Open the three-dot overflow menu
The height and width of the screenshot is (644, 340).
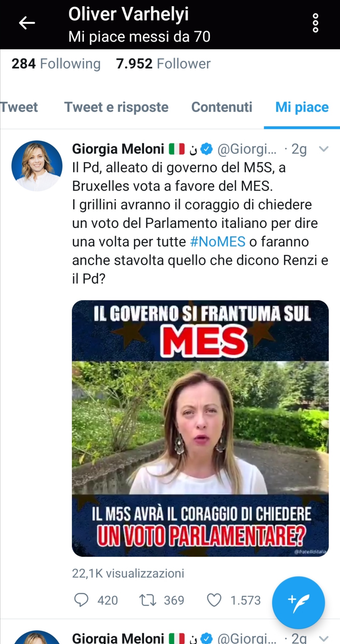pos(315,23)
